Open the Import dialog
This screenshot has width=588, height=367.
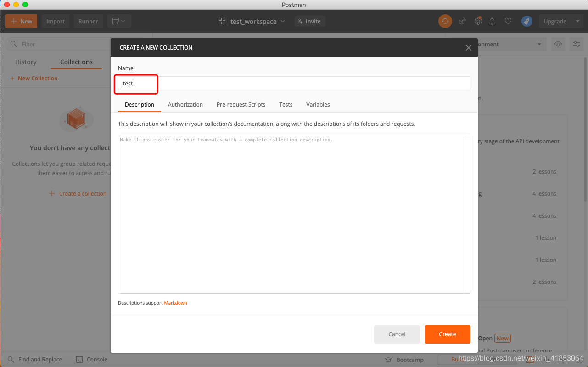(x=56, y=21)
